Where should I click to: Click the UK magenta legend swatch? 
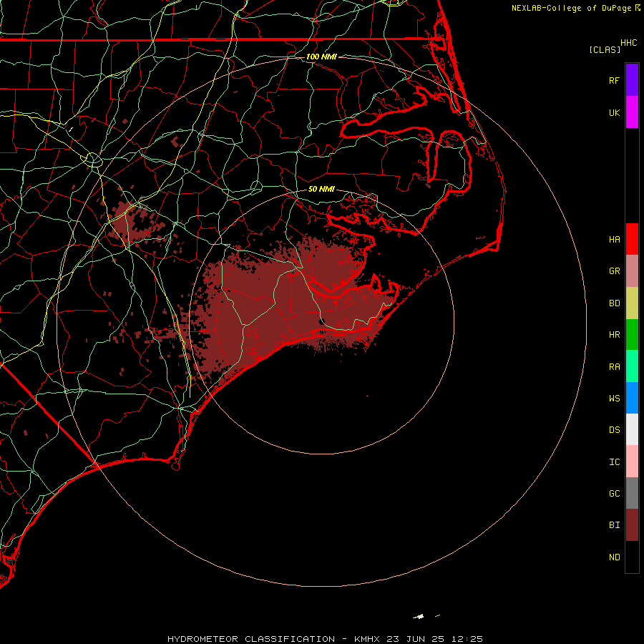(x=632, y=112)
